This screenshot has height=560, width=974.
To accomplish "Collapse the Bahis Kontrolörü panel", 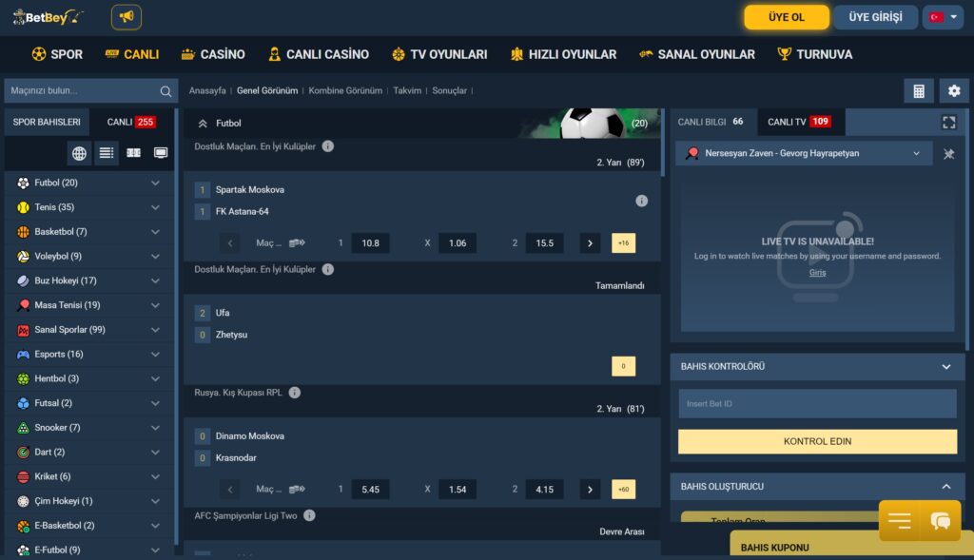I will pyautogui.click(x=945, y=367).
